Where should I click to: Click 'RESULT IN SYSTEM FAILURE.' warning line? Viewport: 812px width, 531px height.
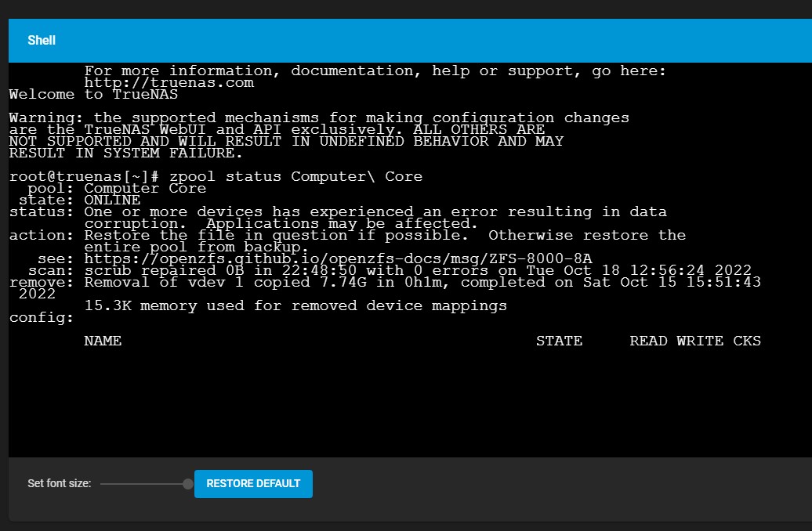click(126, 154)
